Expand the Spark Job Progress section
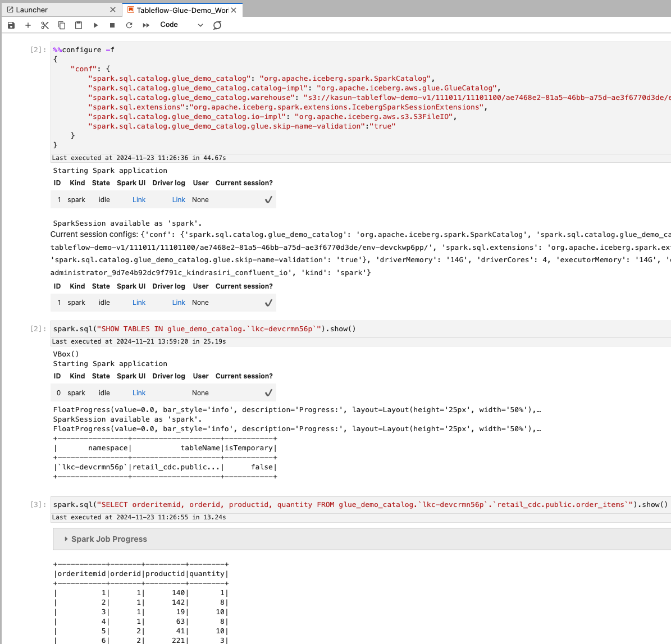Viewport: 671px width, 644px height. [x=66, y=539]
